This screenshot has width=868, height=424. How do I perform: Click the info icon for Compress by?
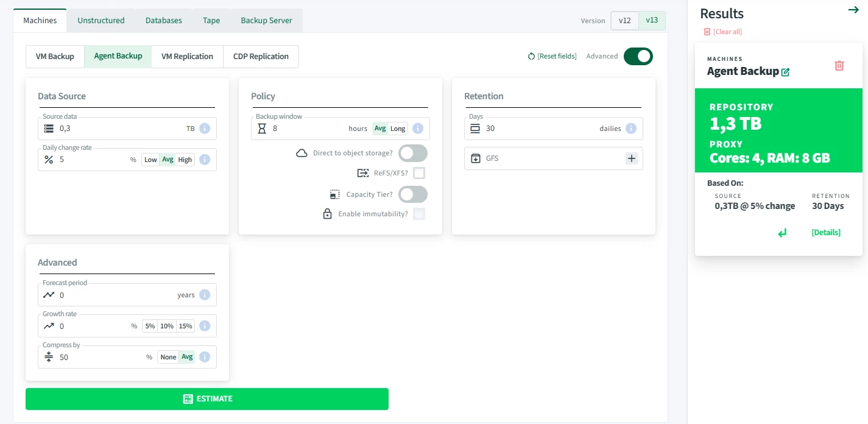[205, 357]
